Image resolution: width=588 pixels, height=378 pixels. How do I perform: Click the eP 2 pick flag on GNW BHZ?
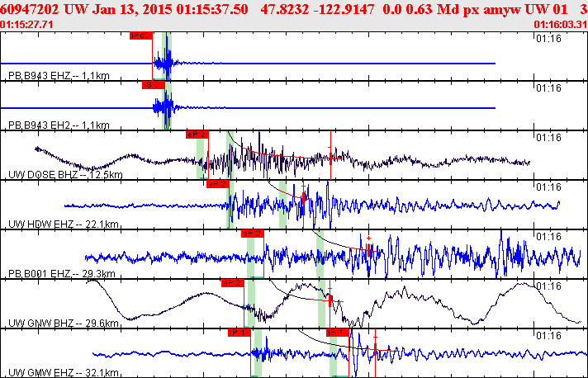point(233,283)
